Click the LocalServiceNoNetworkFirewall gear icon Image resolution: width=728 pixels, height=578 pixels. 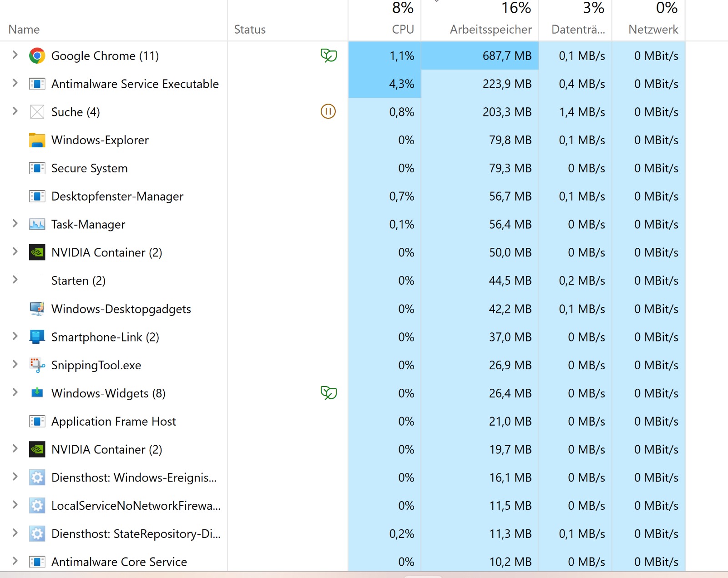(37, 506)
